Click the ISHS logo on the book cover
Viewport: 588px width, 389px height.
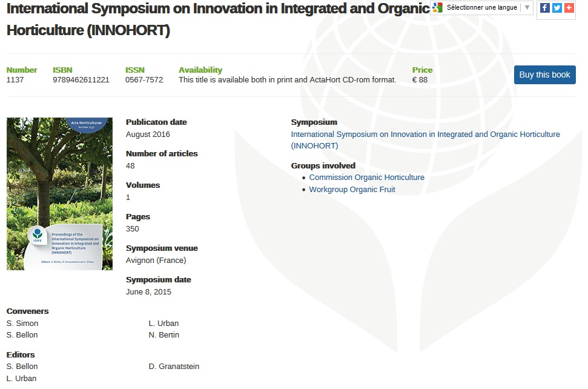pyautogui.click(x=38, y=236)
